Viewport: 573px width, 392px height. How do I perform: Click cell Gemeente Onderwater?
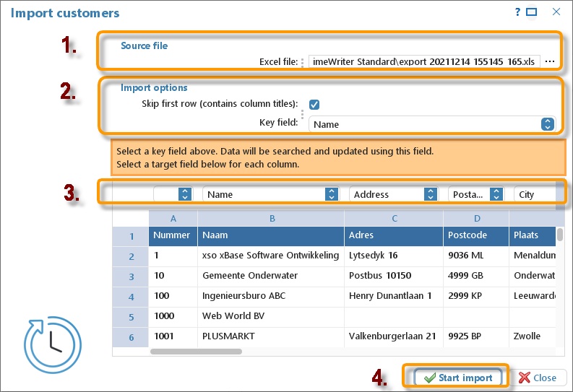(271, 276)
